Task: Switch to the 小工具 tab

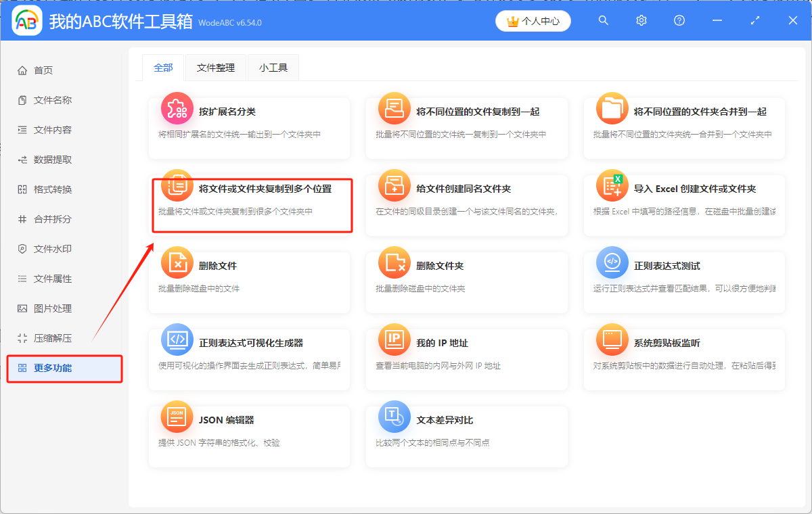Action: click(x=273, y=68)
